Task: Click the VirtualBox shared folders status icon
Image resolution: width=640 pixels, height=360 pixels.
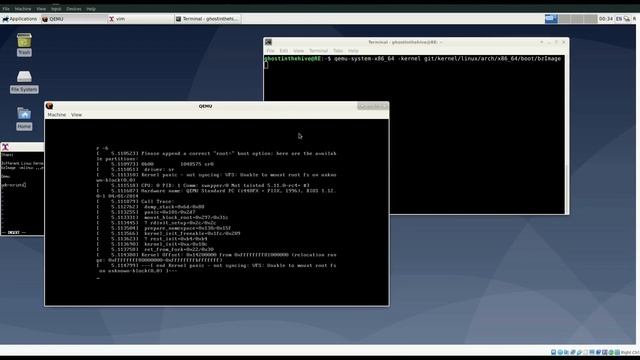Action: click(585, 352)
